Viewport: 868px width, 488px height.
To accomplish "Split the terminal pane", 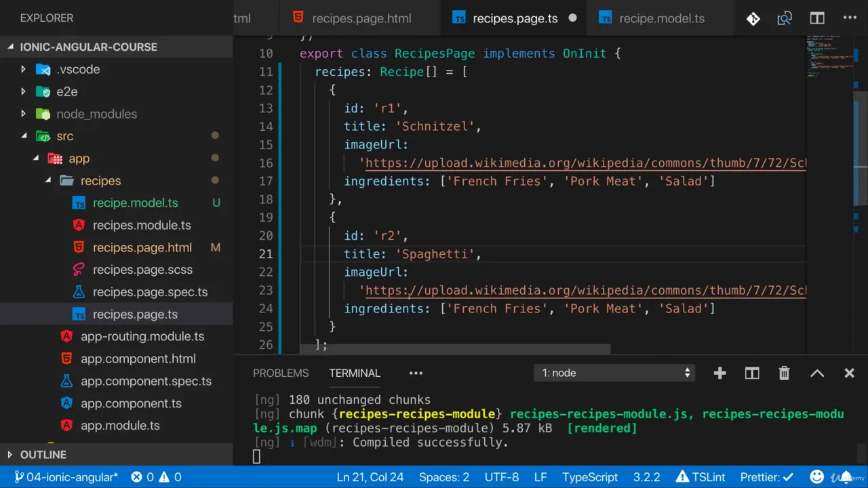I will click(x=752, y=373).
